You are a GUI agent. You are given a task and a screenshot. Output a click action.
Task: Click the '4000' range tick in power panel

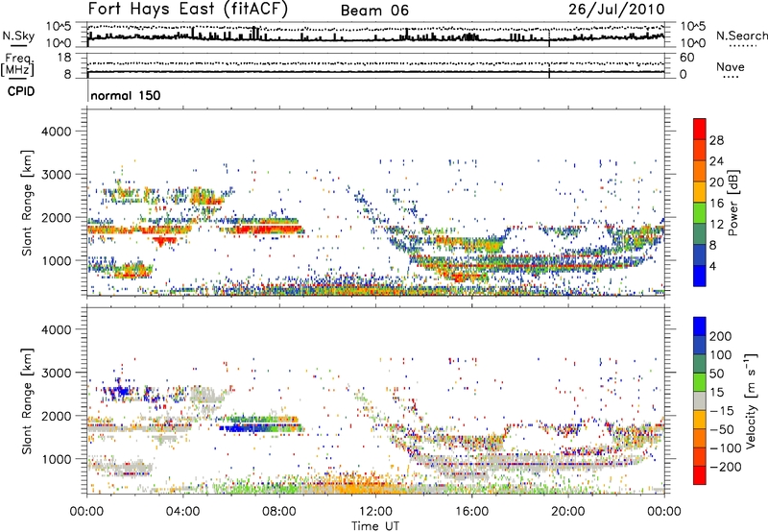(x=56, y=132)
